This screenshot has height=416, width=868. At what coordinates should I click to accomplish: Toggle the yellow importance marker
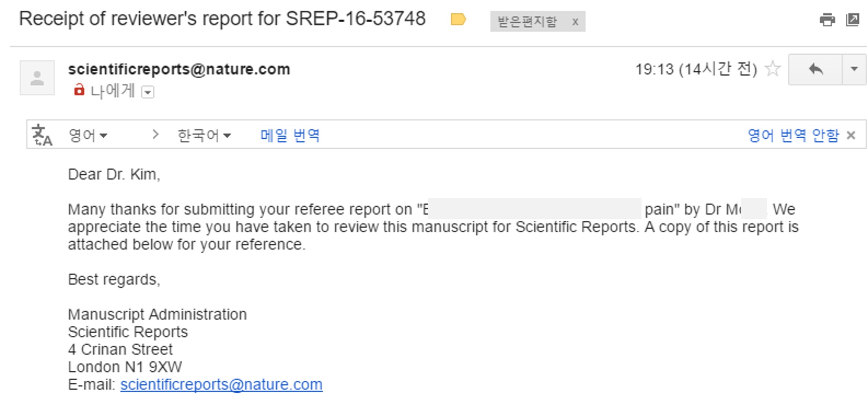458,19
